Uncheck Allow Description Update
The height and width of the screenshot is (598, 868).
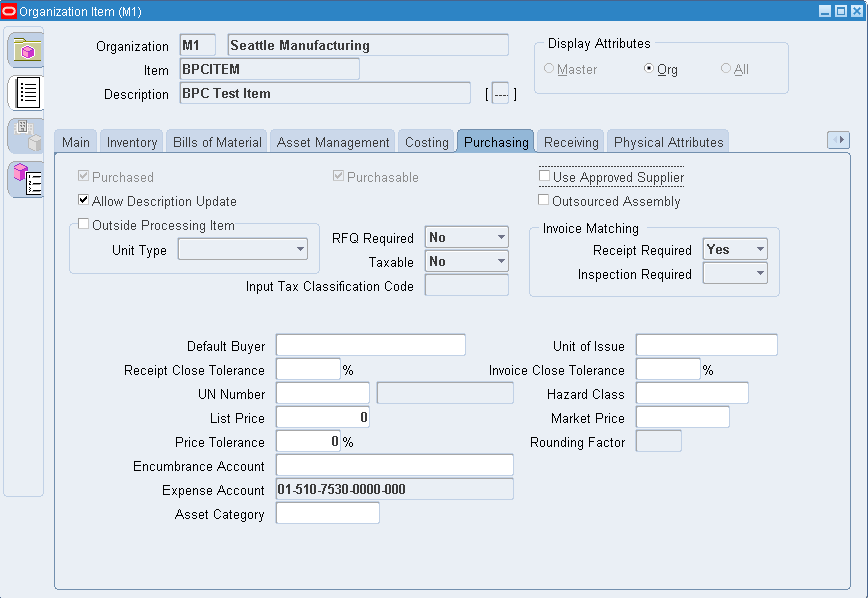click(x=83, y=198)
